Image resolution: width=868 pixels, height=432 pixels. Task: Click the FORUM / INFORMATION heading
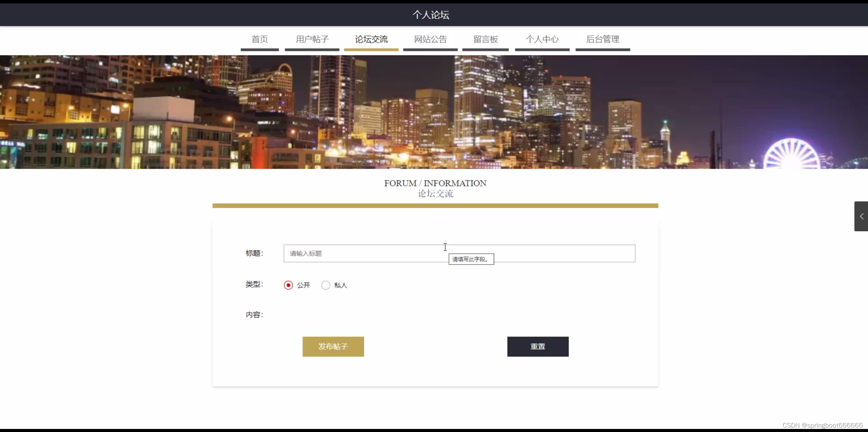(x=435, y=183)
